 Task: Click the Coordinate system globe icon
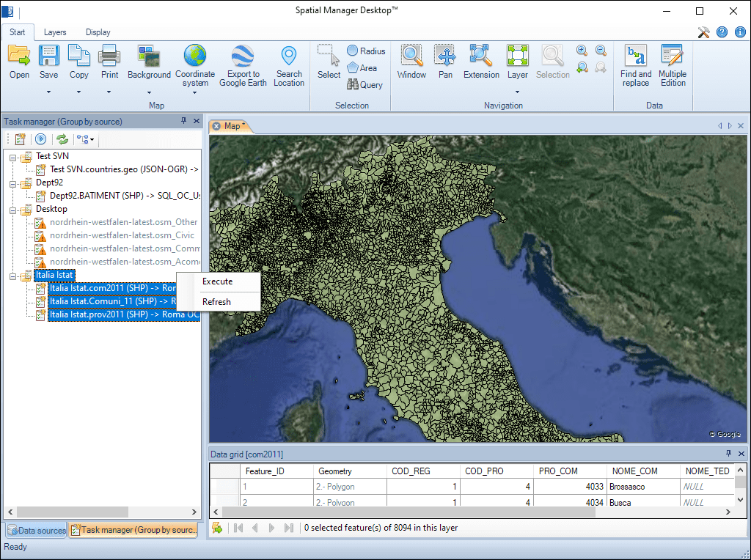(x=195, y=56)
